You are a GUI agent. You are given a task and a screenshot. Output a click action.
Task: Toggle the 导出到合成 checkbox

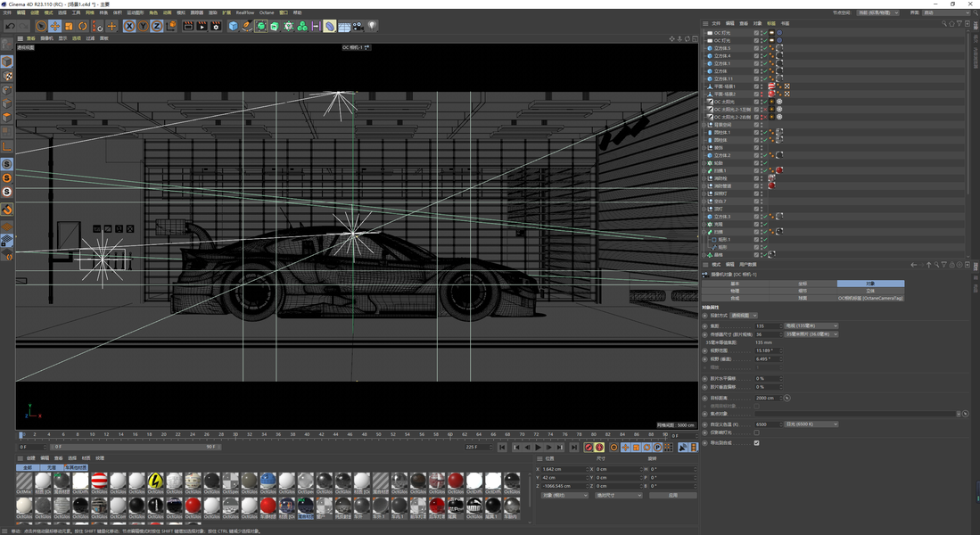point(756,442)
